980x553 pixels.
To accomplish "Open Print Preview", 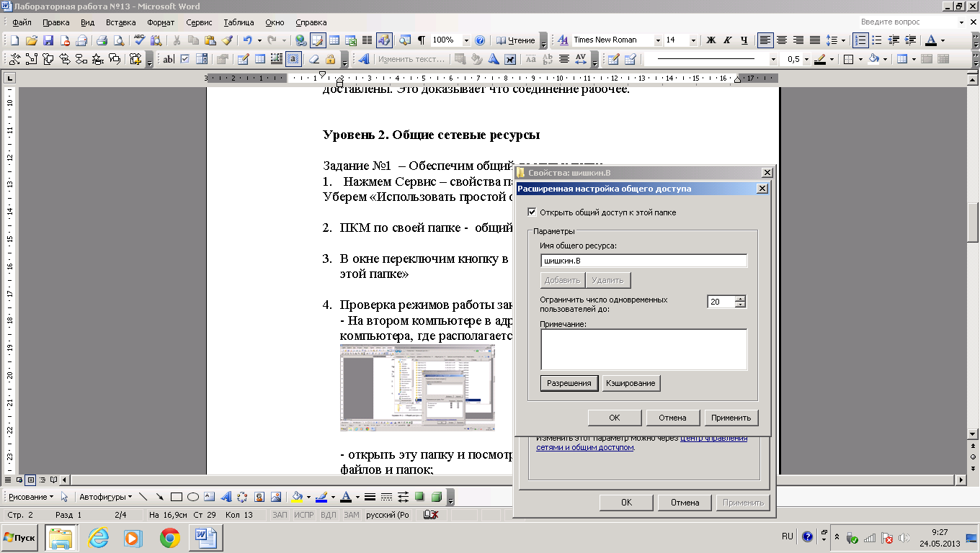I will point(119,40).
